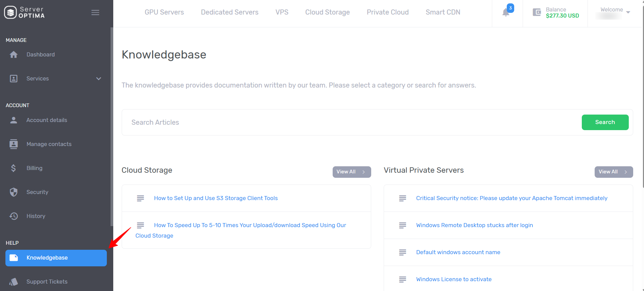The image size is (644, 291).
Task: Click the Balance wallet icon
Action: (537, 13)
